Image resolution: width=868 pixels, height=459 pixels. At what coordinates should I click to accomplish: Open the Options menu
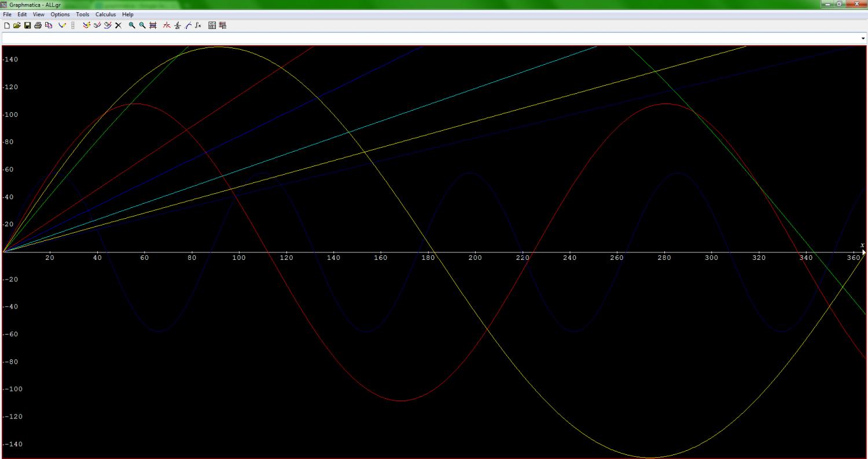click(x=60, y=14)
